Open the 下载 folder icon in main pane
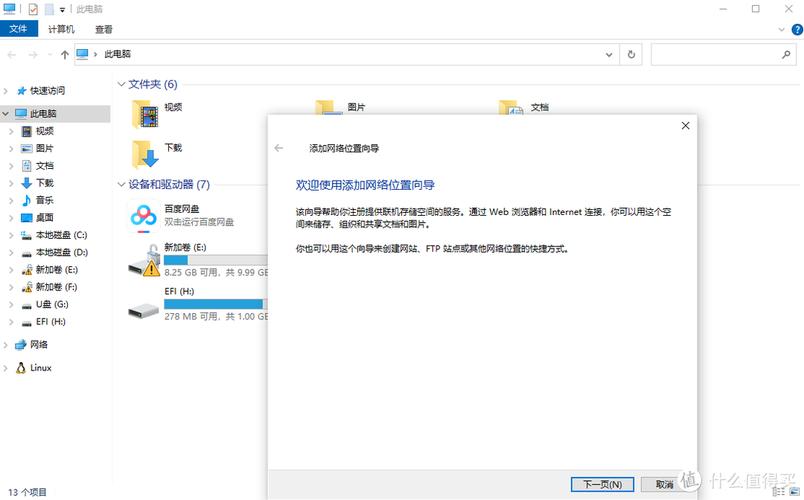Image resolution: width=804 pixels, height=500 pixels. pyautogui.click(x=145, y=154)
